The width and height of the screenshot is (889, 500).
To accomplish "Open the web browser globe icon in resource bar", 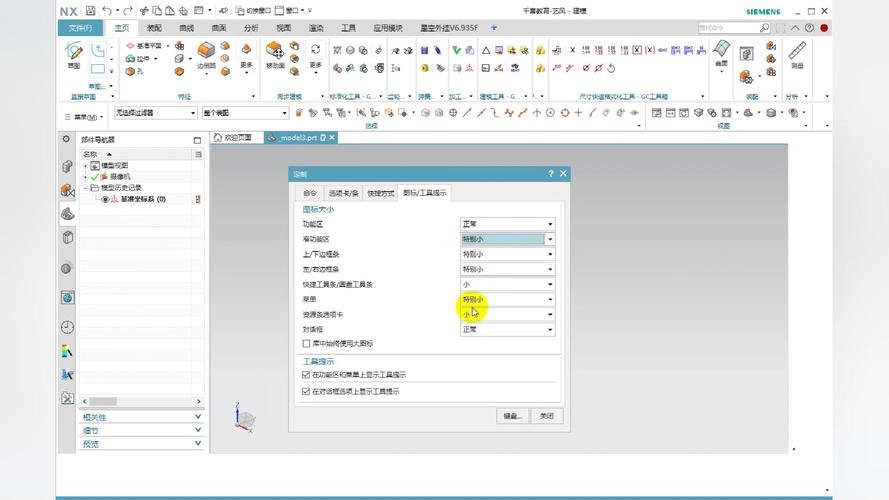I will (67, 298).
